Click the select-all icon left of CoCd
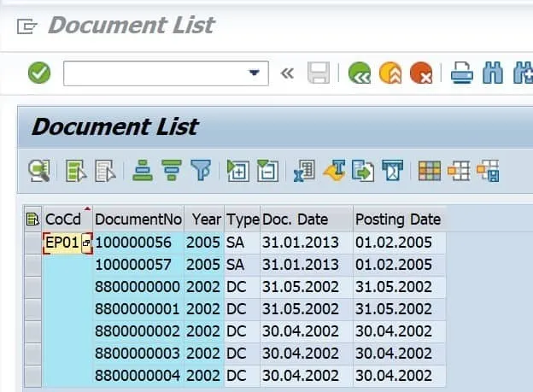 pos(33,219)
